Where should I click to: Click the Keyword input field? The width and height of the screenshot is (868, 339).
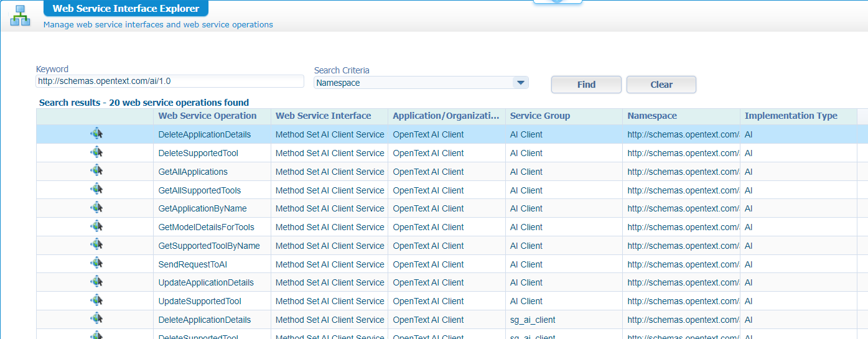click(x=169, y=81)
